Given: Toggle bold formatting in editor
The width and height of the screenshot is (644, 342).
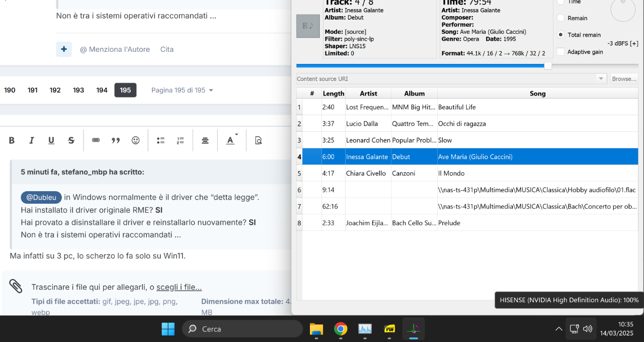Looking at the screenshot, I should point(12,140).
